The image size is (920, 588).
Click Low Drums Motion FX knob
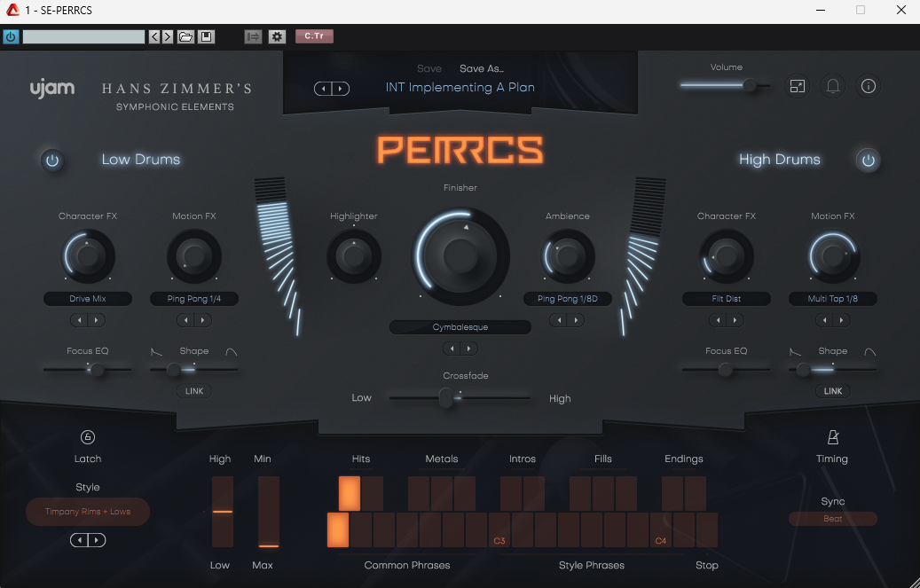coord(194,256)
